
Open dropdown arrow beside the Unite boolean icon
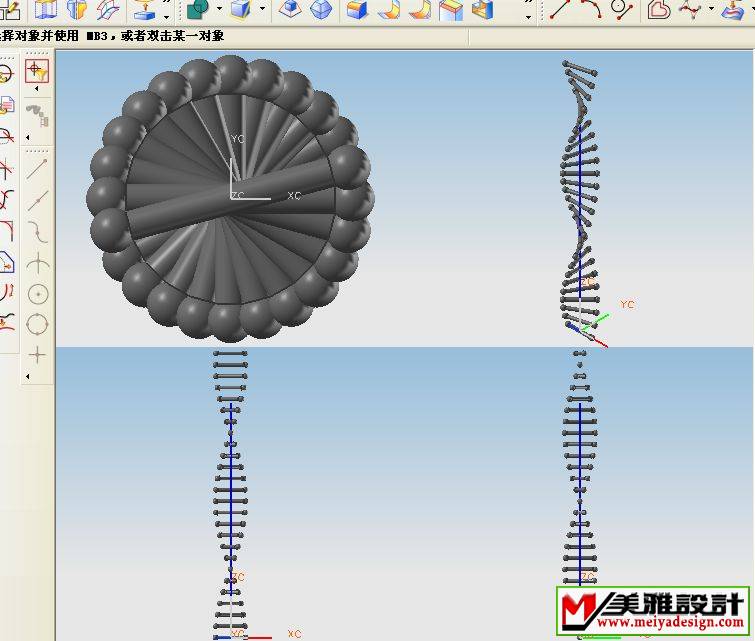click(x=219, y=9)
